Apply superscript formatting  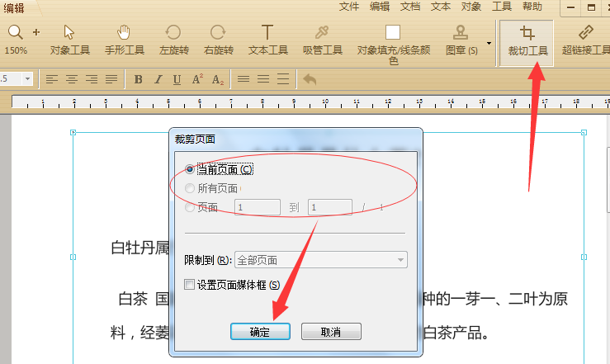click(197, 79)
